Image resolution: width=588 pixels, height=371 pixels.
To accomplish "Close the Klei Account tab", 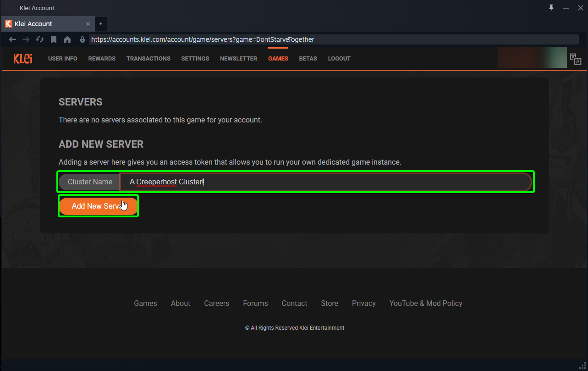I will 88,24.
